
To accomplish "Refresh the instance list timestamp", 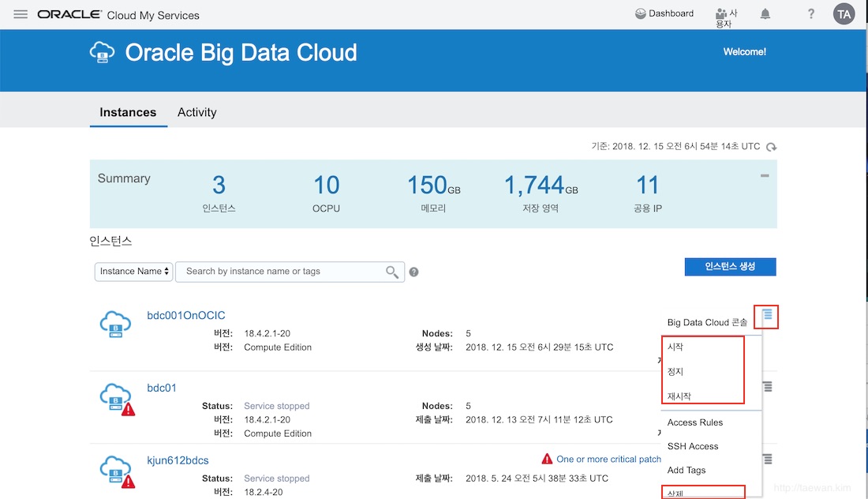I will click(771, 147).
